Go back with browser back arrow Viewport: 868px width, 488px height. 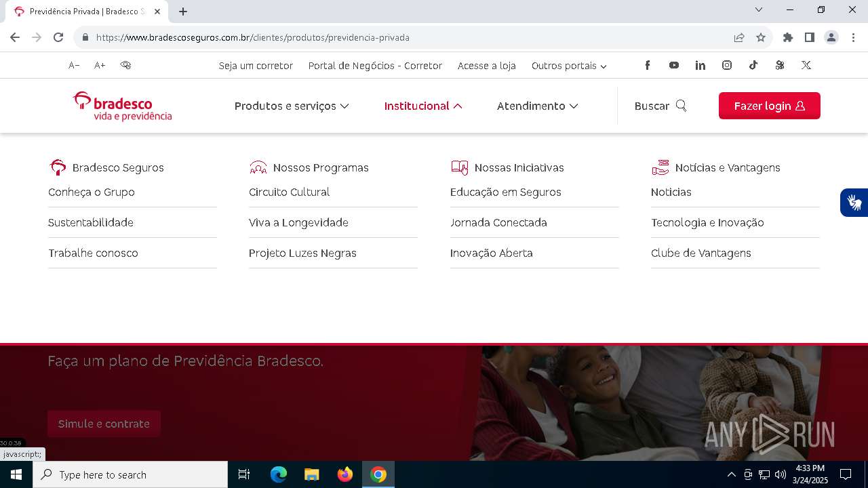[x=15, y=37]
